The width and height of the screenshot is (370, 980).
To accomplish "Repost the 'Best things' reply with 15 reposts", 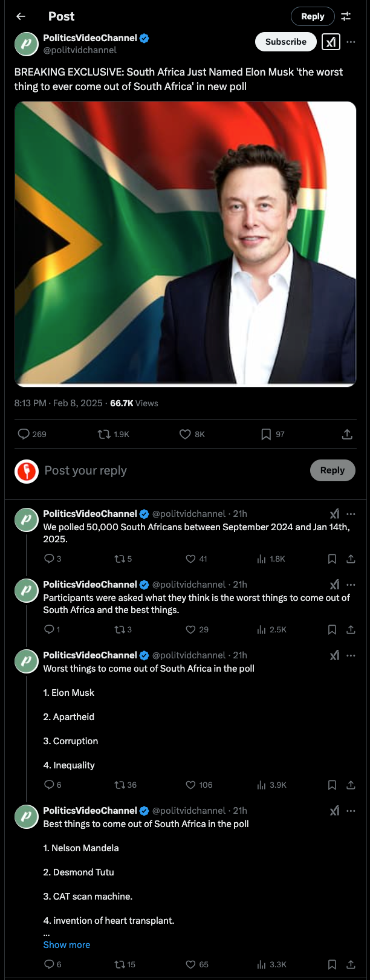I will (119, 964).
